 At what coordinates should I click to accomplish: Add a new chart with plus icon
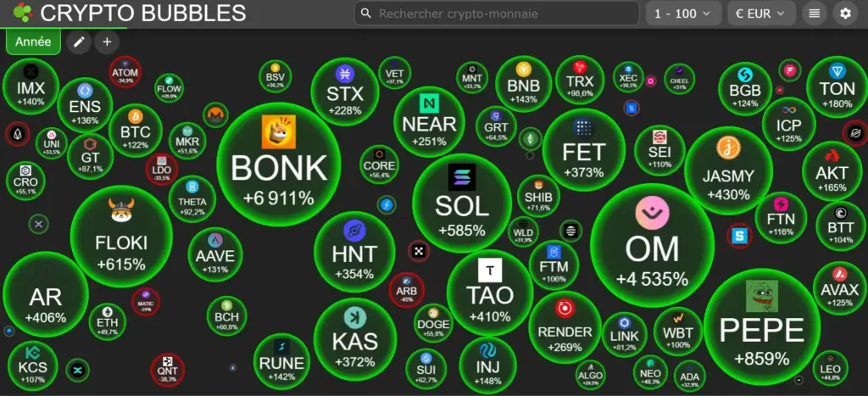(x=107, y=42)
